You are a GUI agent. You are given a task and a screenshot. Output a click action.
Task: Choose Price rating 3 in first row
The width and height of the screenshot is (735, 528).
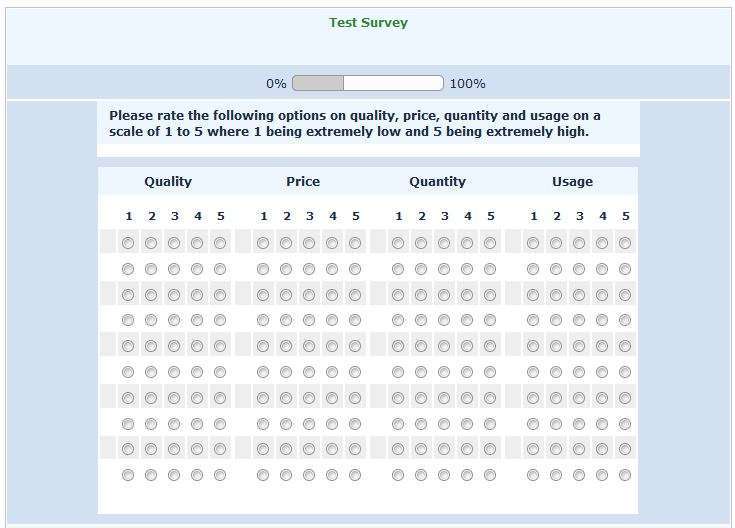point(309,243)
